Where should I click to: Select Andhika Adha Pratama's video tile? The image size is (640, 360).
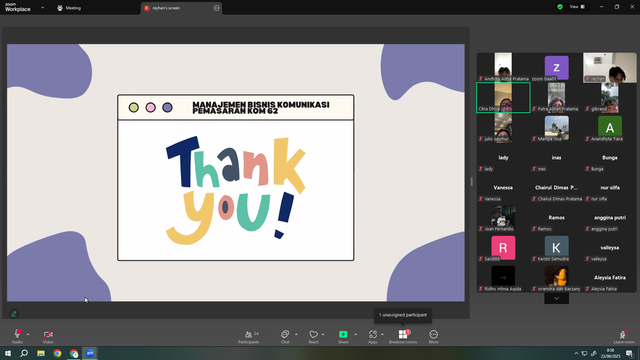point(503,67)
